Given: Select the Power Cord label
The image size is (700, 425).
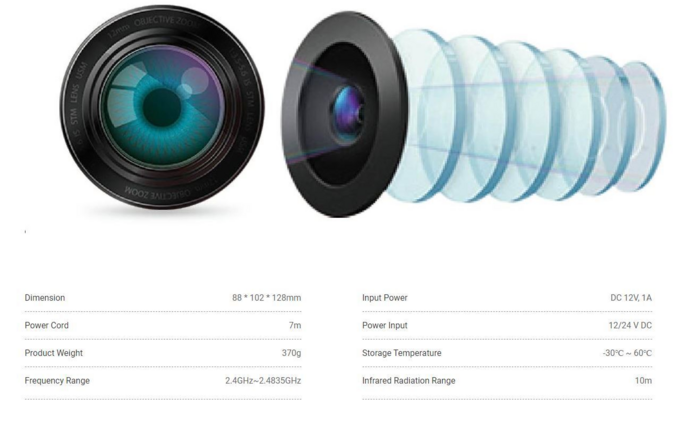Looking at the screenshot, I should (x=46, y=325).
